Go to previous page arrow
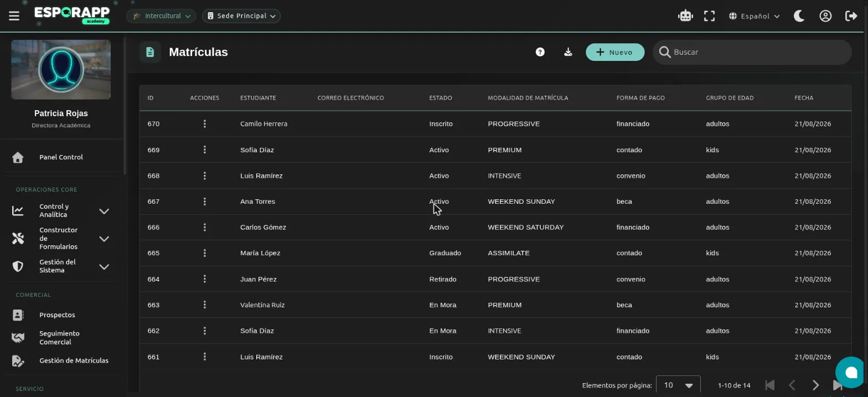The height and width of the screenshot is (397, 868). point(792,385)
